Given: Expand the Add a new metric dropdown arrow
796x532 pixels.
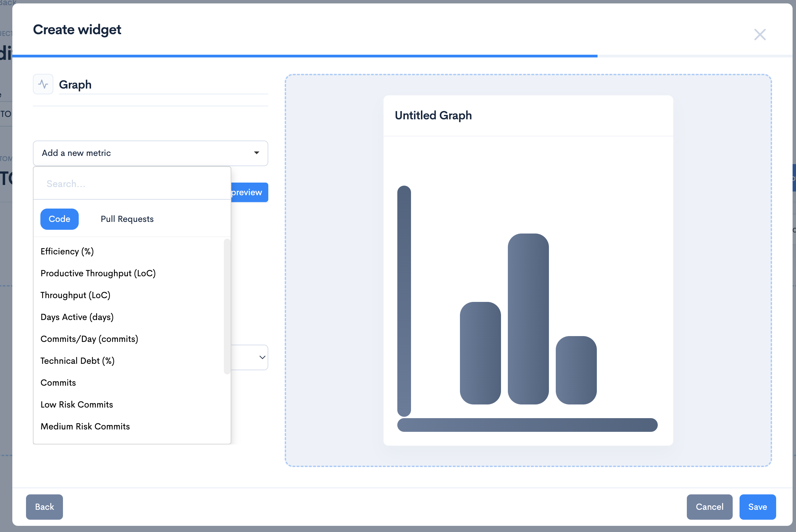Looking at the screenshot, I should click(x=256, y=153).
